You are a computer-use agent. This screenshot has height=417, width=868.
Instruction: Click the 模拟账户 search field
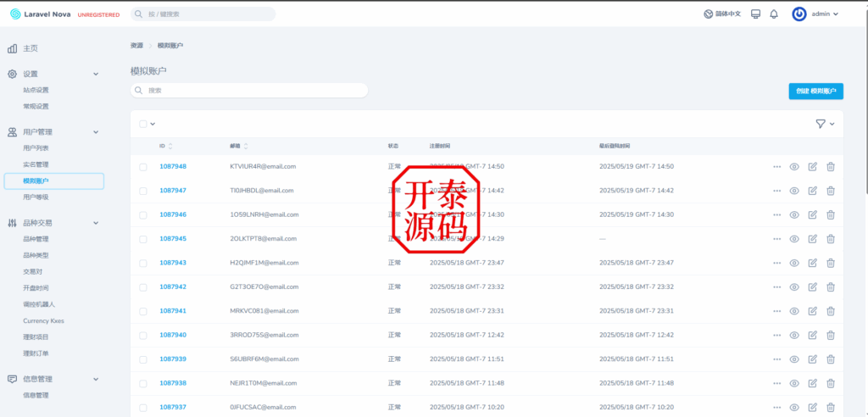[249, 91]
